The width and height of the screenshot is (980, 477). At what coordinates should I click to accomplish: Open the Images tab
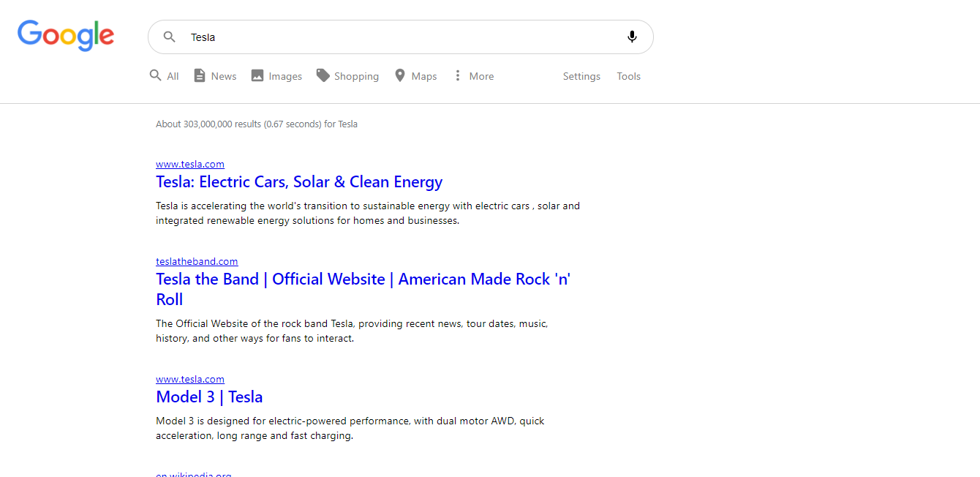[x=276, y=76]
